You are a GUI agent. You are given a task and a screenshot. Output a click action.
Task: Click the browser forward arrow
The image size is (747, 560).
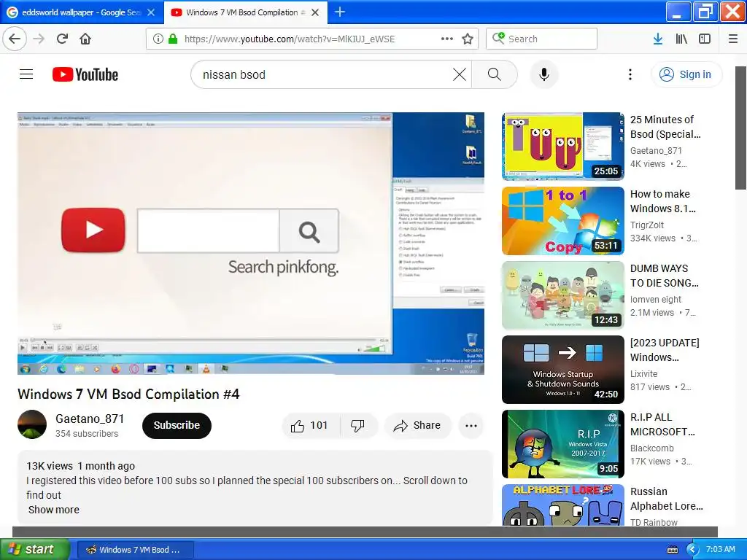39,39
